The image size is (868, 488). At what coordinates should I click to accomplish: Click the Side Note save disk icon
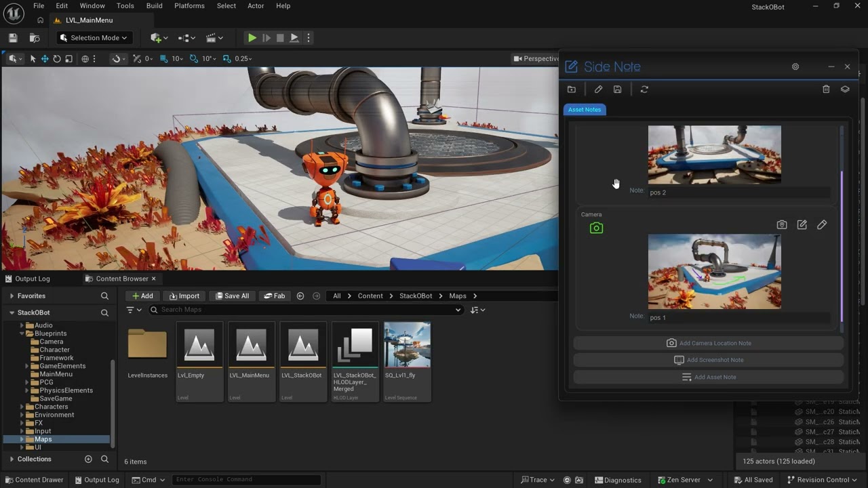[617, 89]
